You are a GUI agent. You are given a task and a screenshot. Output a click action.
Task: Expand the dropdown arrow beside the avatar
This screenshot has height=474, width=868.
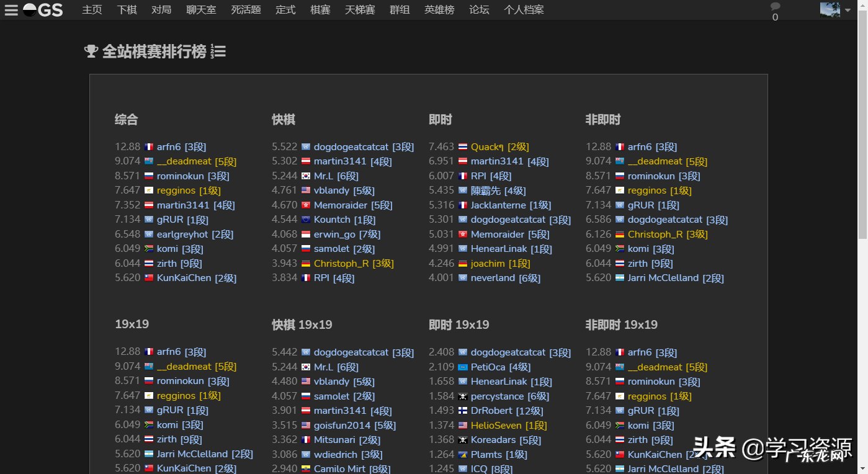[x=848, y=11]
